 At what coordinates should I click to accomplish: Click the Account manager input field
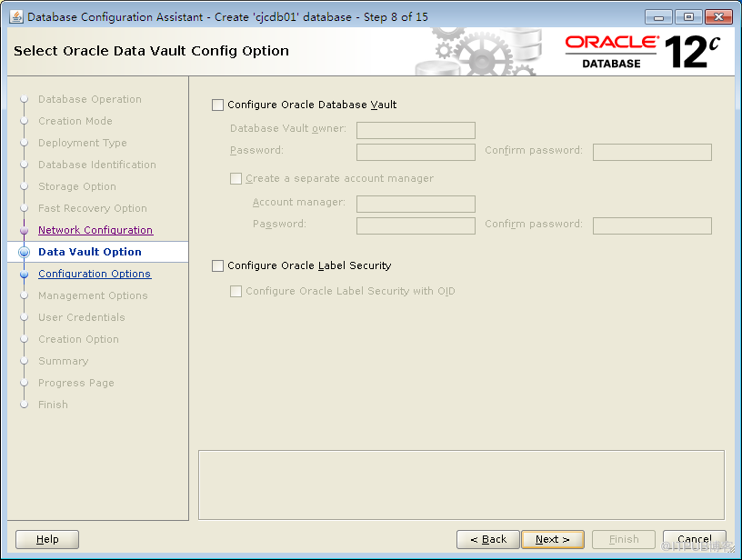tap(416, 204)
